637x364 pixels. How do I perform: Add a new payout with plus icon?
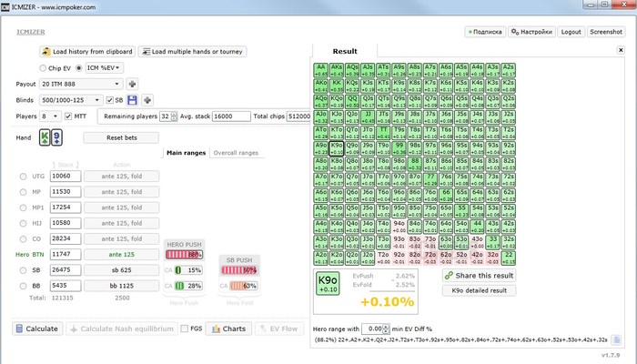pyautogui.click(x=132, y=84)
